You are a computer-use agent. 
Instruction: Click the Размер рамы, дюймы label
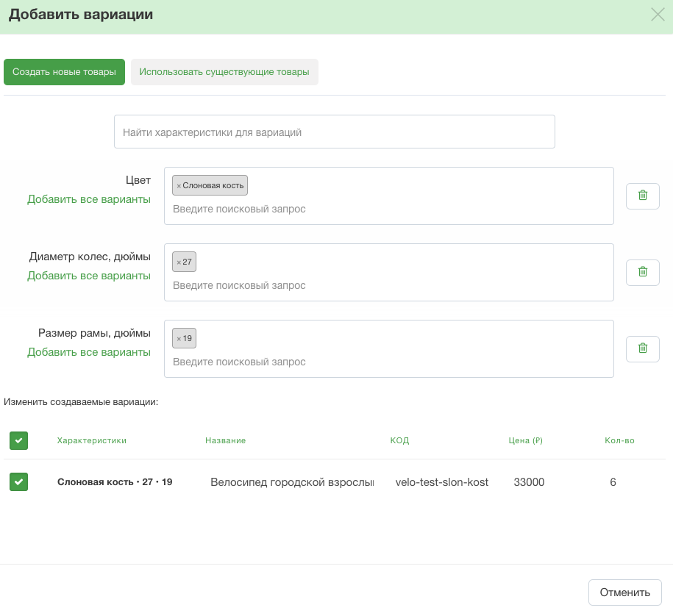coord(94,333)
